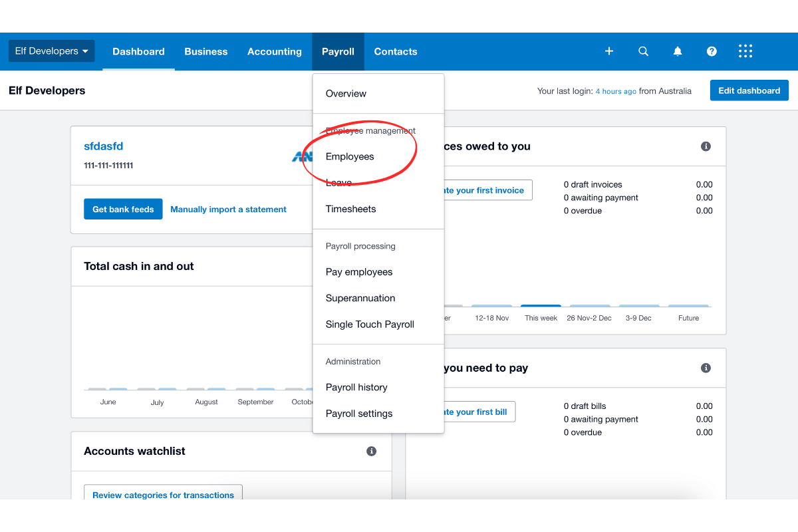The image size is (798, 532).
Task: Click the search magnifier icon
Action: (x=643, y=51)
